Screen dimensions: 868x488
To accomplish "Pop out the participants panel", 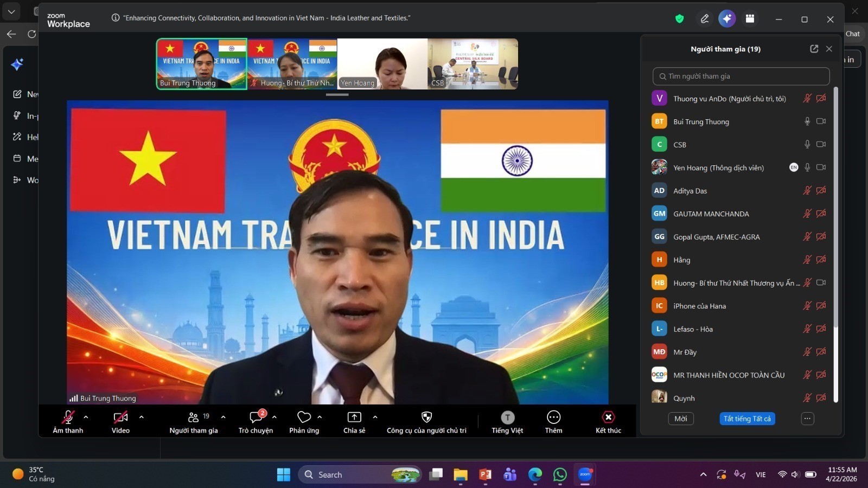I will (814, 49).
